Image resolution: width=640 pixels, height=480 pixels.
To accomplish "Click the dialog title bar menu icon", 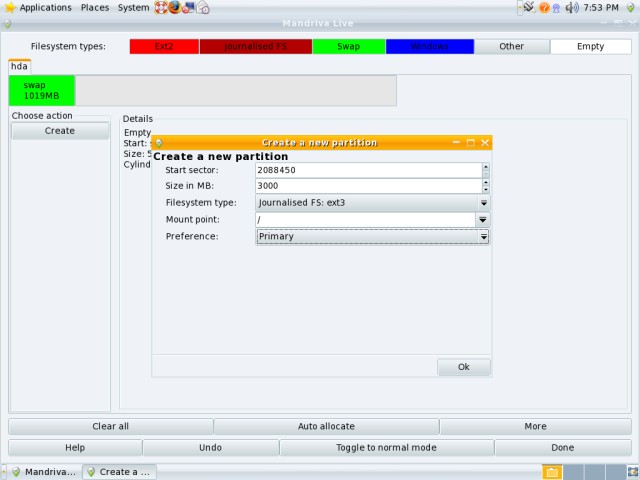I will click(x=159, y=142).
